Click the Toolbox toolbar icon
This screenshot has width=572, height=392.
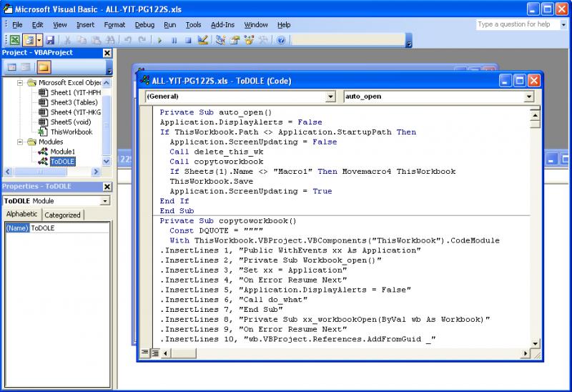click(262, 40)
